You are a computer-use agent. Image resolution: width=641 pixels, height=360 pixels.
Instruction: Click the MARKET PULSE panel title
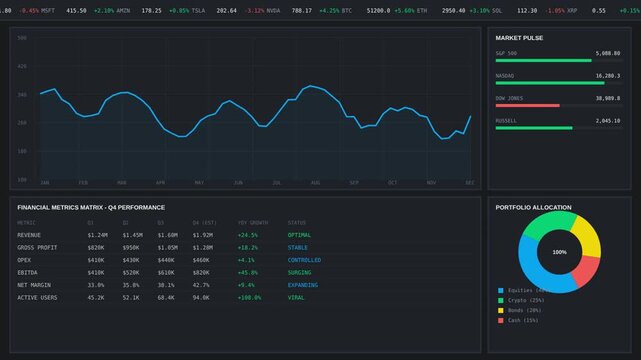pyautogui.click(x=519, y=38)
